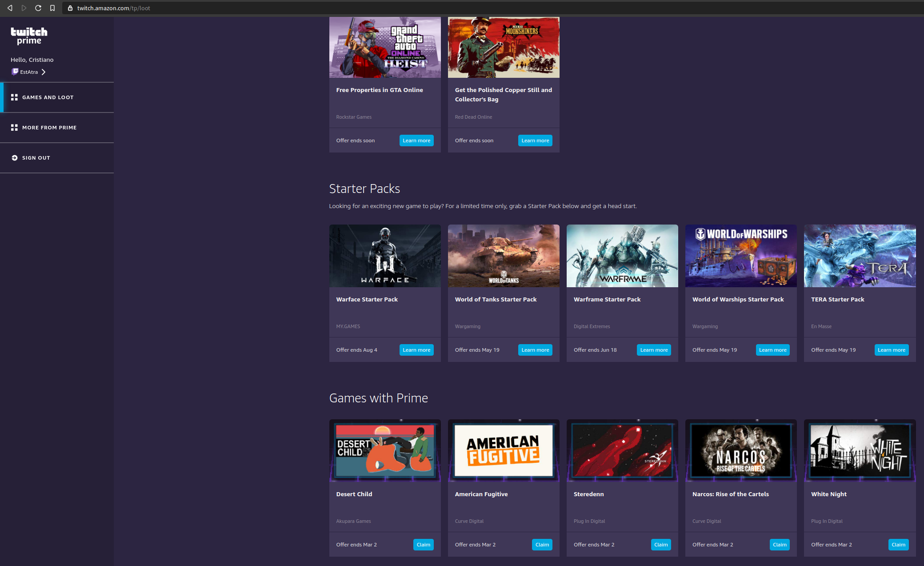The height and width of the screenshot is (566, 924).
Task: Click the Sign Out arrow icon
Action: coord(15,157)
